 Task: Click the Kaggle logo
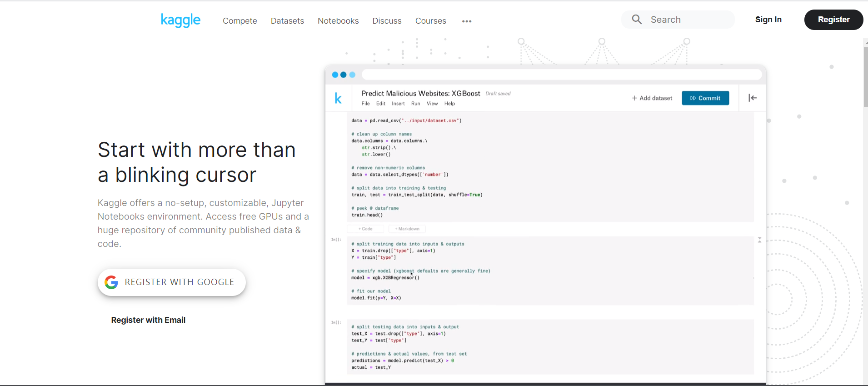tap(180, 20)
